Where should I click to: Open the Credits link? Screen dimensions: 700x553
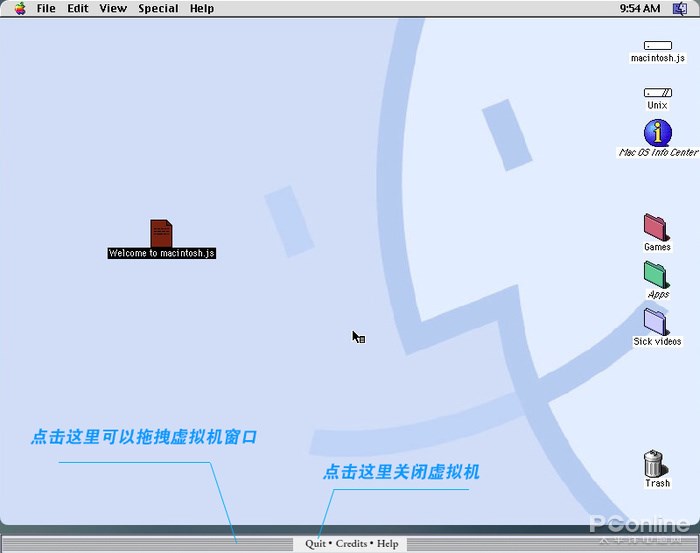351,544
